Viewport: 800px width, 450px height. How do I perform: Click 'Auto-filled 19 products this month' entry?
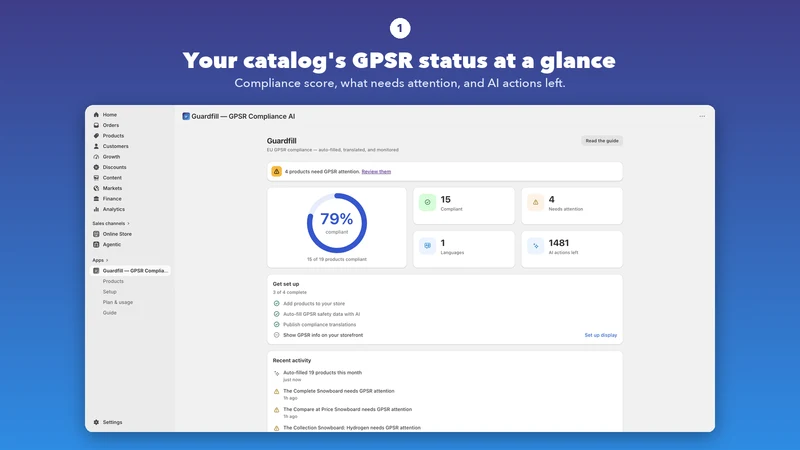[322, 373]
